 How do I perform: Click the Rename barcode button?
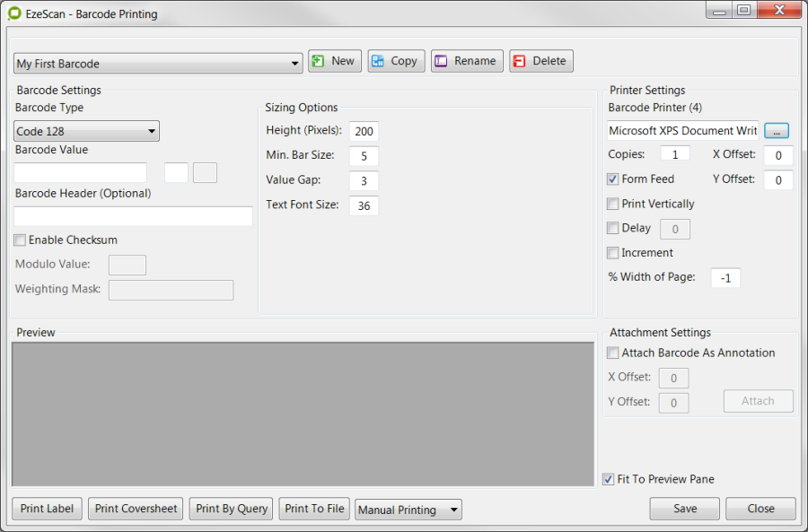click(x=467, y=61)
